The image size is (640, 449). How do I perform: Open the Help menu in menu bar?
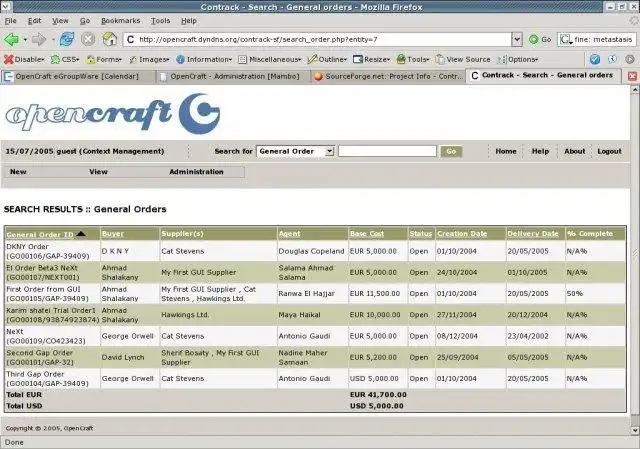pyautogui.click(x=189, y=21)
